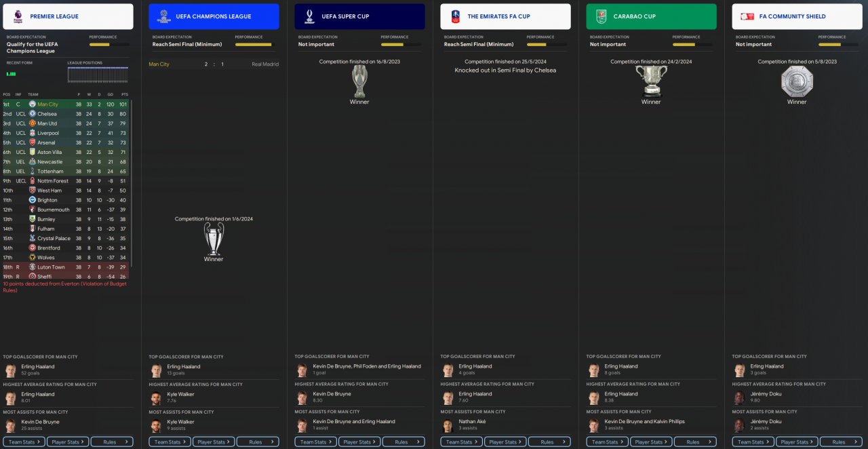Open Team Stats under Carabao Cup
Image resolution: width=868 pixels, height=449 pixels.
pos(607,442)
